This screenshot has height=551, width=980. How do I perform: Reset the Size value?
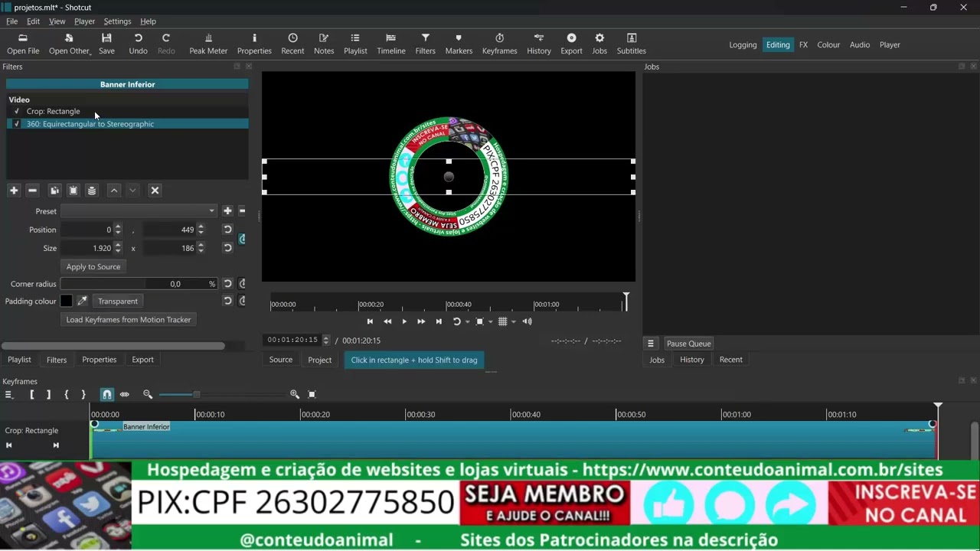click(x=227, y=248)
